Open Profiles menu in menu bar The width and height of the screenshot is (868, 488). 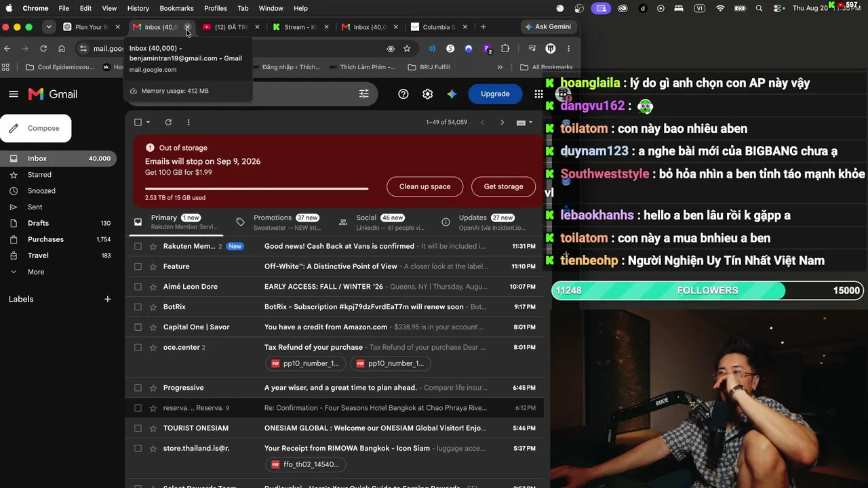point(216,8)
